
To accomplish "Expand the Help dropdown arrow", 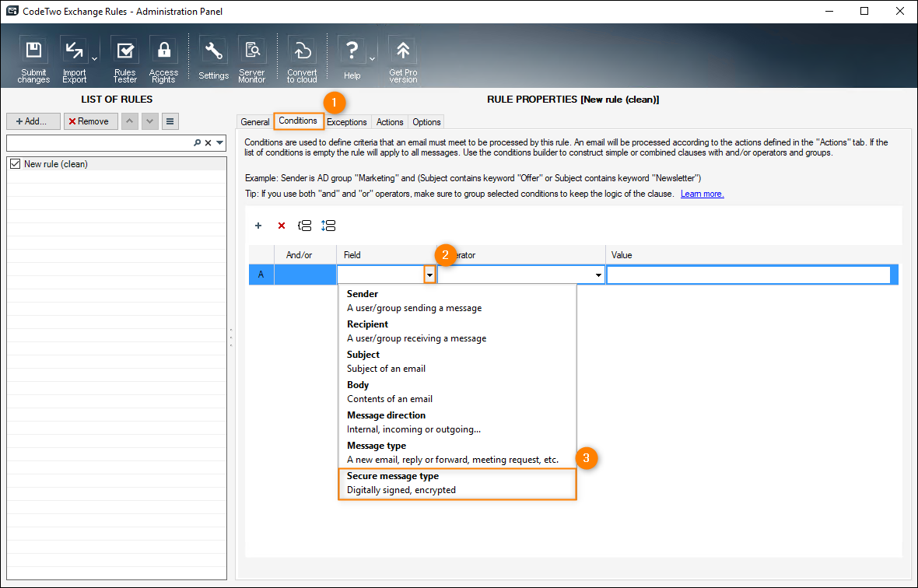I will (372, 59).
